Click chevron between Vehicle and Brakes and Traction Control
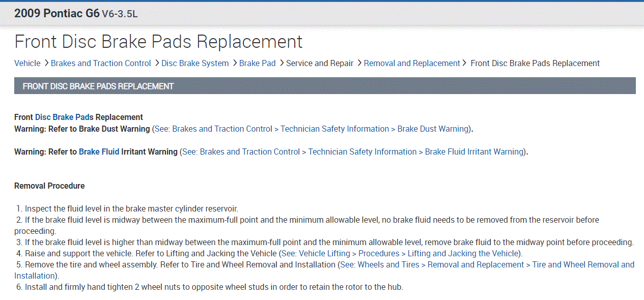Image resolution: width=644 pixels, height=300 pixels. [x=46, y=63]
